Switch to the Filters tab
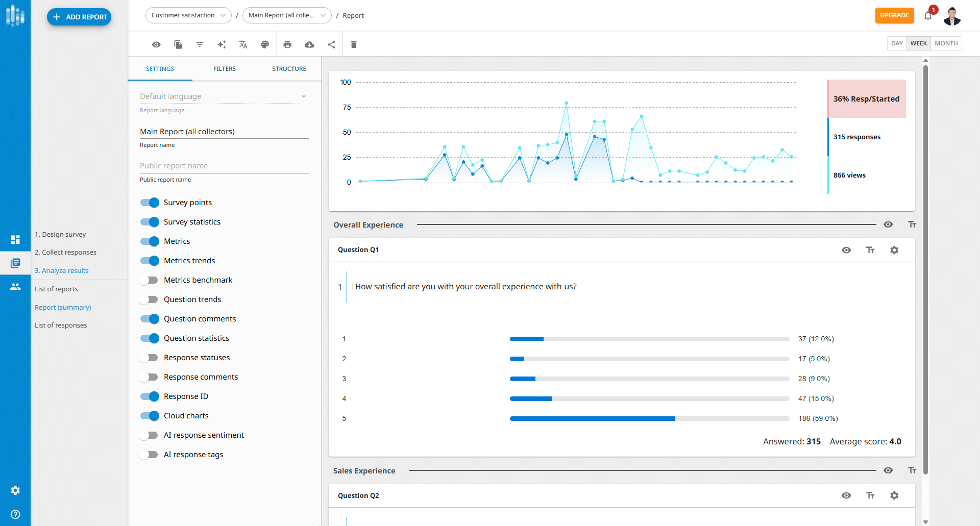This screenshot has height=526, width=980. click(x=225, y=69)
